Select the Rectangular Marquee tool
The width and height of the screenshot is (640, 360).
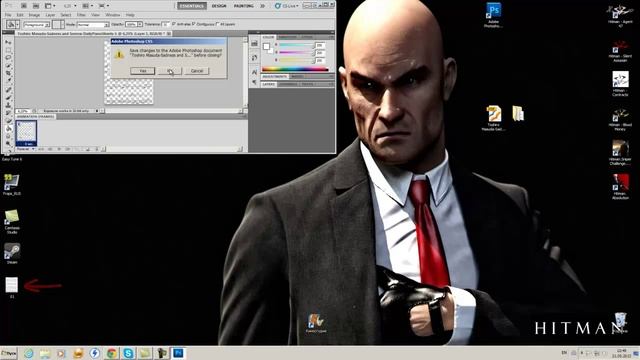pyautogui.click(x=8, y=50)
